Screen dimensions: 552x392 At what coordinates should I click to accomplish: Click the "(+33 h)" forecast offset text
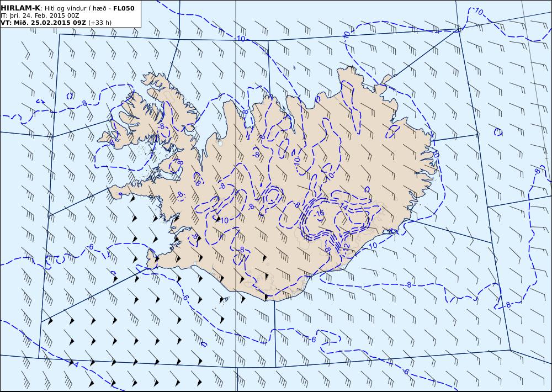point(100,23)
